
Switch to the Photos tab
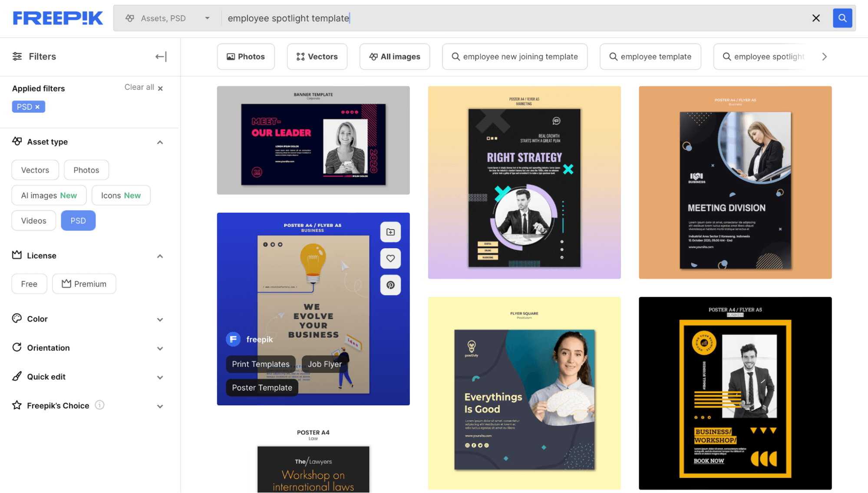(246, 56)
